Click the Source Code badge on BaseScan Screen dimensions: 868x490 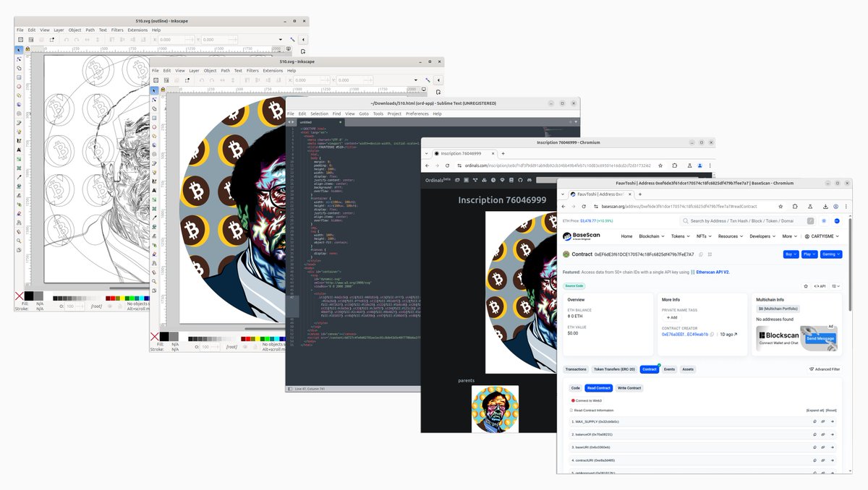[574, 286]
